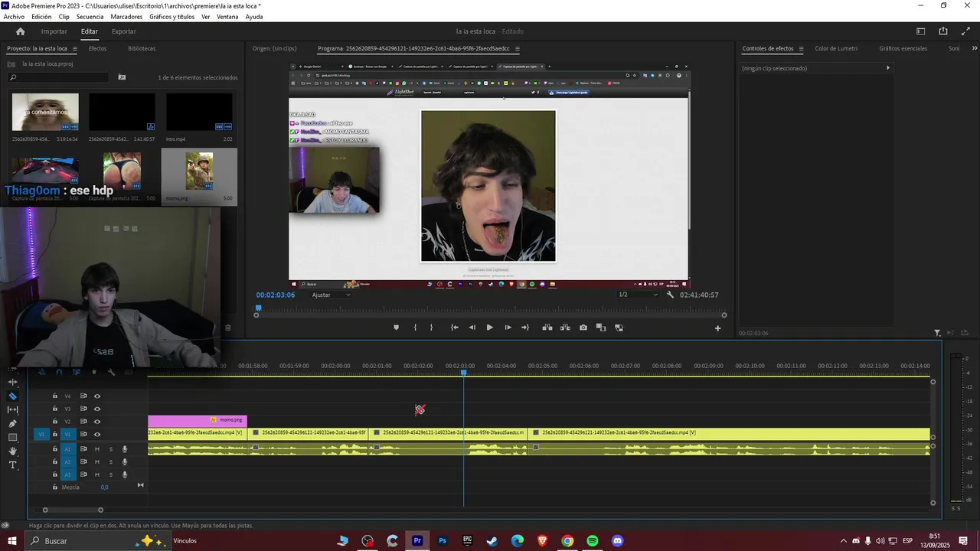
Task: Open the Exportar workspace
Action: coord(123,31)
